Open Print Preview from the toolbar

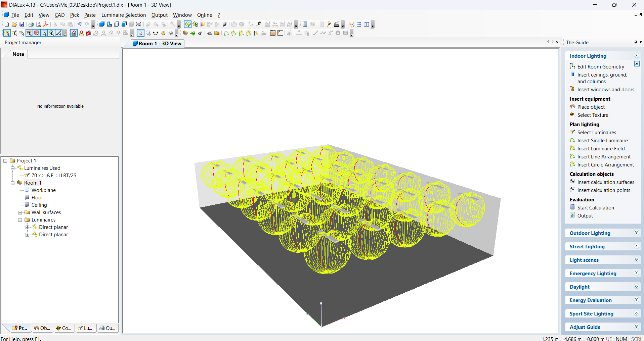point(38,24)
